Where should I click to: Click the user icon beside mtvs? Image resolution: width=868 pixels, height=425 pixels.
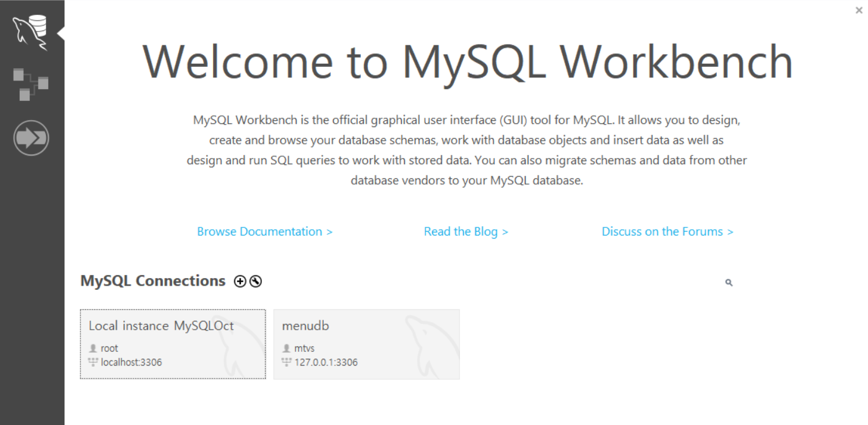[287, 348]
